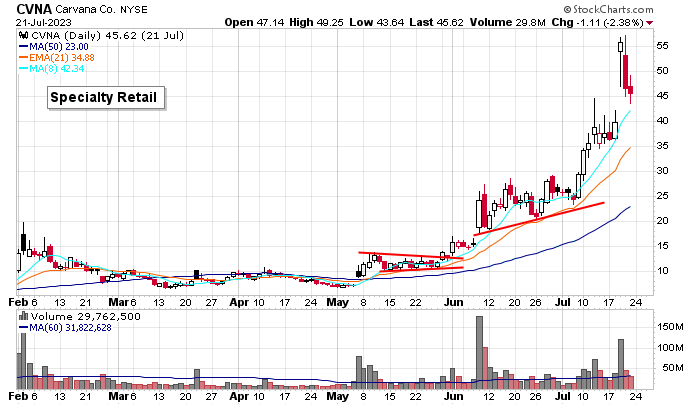The width and height of the screenshot is (700, 405).
Task: Click 'Mar' on the price panel date axis
Action: (119, 302)
